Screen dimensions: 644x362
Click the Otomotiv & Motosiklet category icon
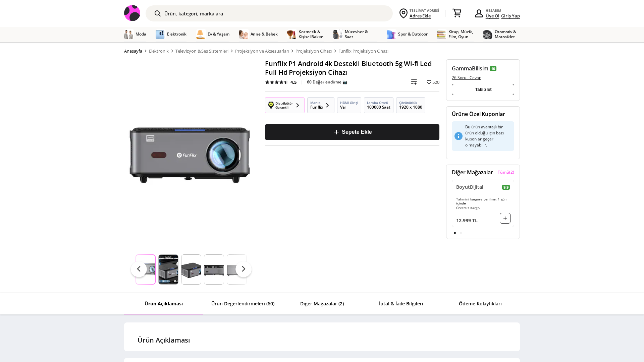487,34
